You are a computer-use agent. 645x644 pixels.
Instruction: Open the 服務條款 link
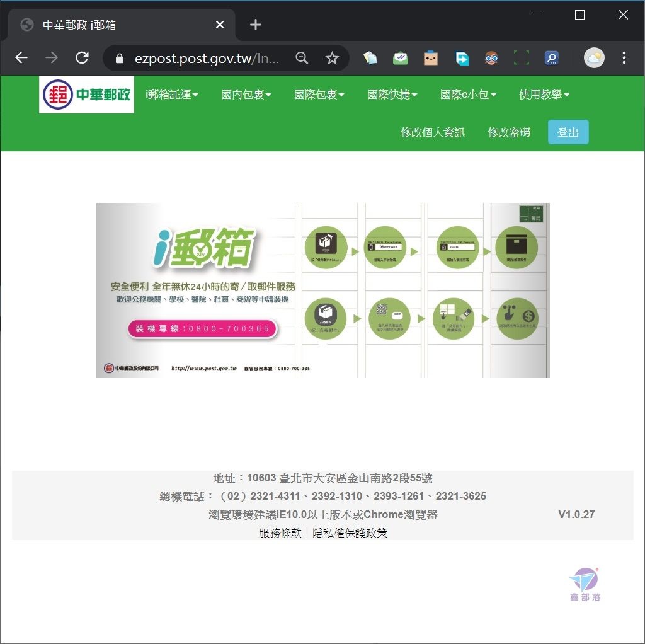point(280,533)
